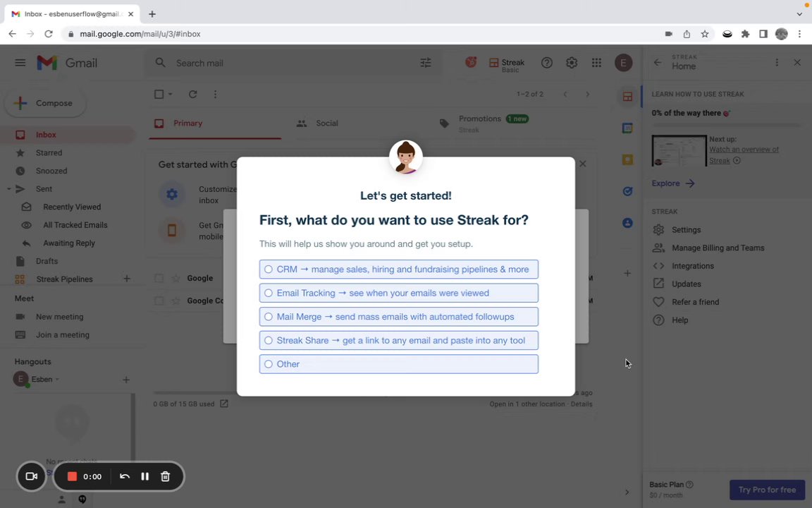
Task: Open All Tracked Emails view
Action: (75, 225)
